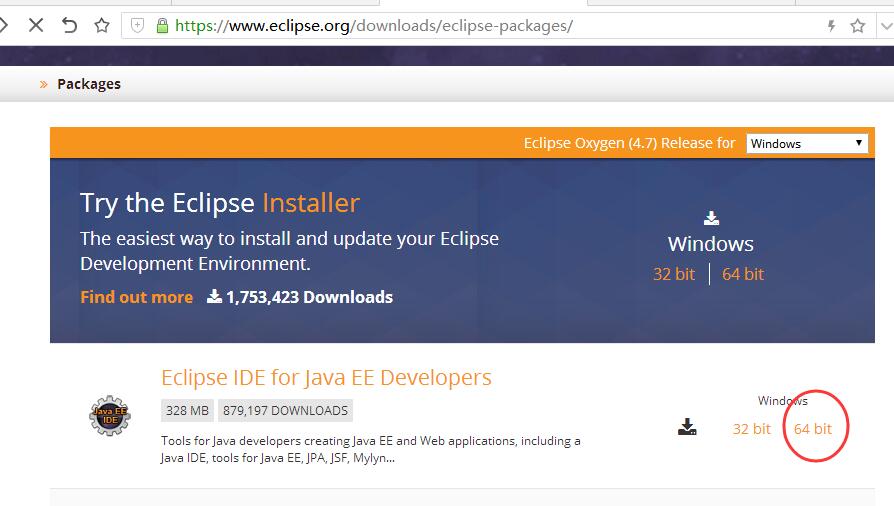Click the 1,753,423 Downloads text
Image resolution: width=894 pixels, height=506 pixels.
310,297
